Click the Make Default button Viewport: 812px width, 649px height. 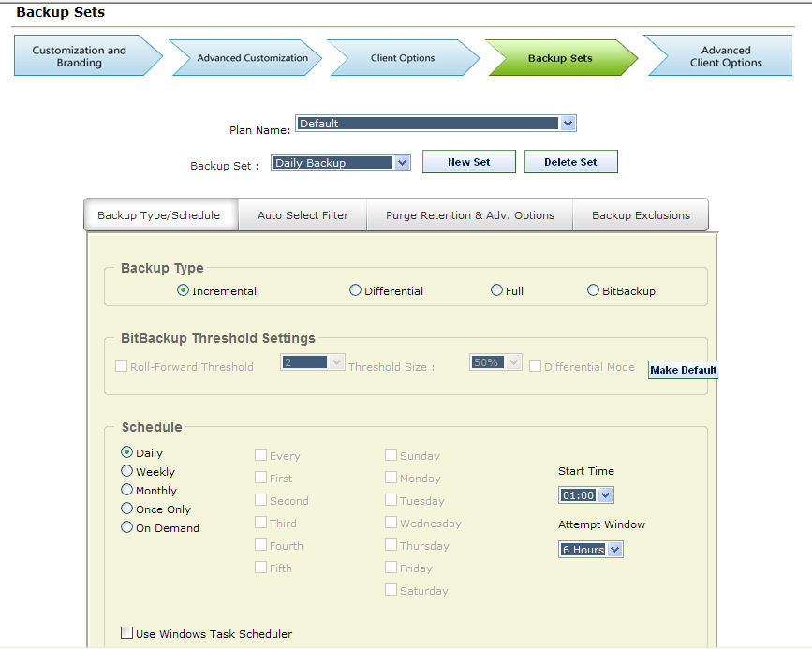click(x=683, y=370)
